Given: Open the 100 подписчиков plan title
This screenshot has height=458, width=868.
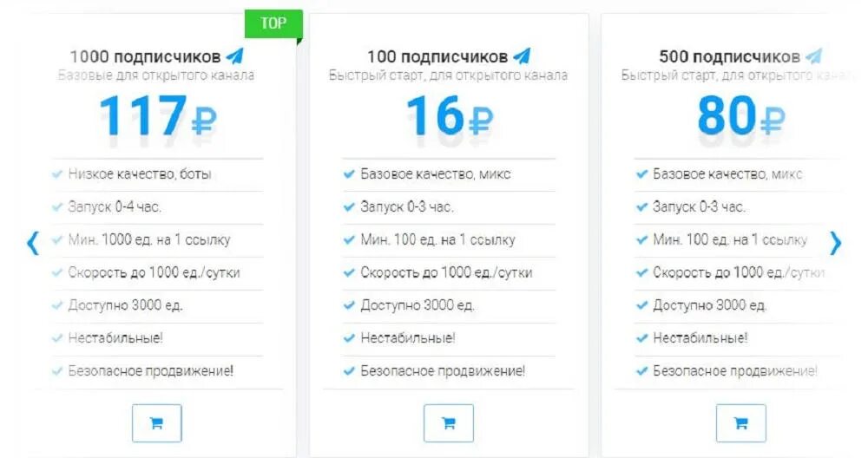Looking at the screenshot, I should (437, 56).
